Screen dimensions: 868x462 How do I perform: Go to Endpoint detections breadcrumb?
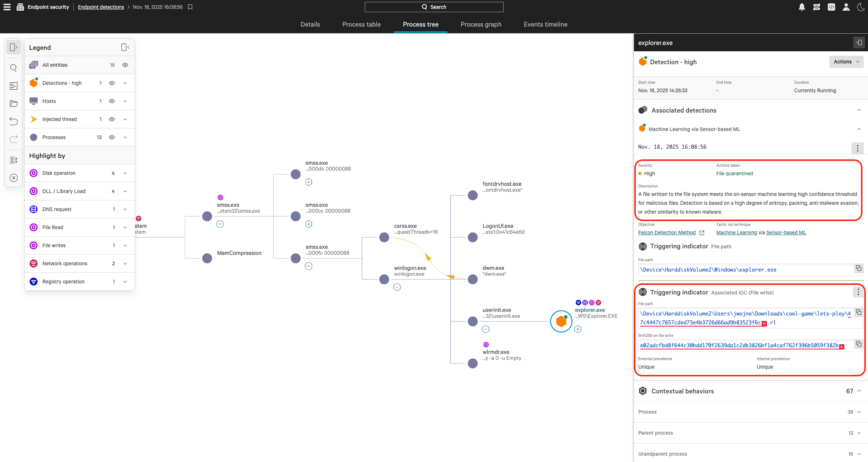pos(101,7)
